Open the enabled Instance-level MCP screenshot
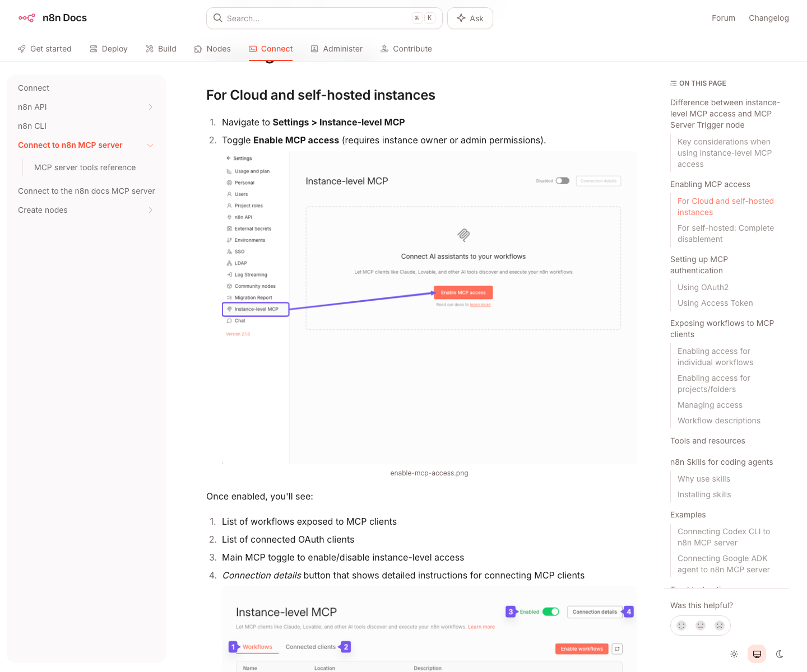 (x=429, y=629)
